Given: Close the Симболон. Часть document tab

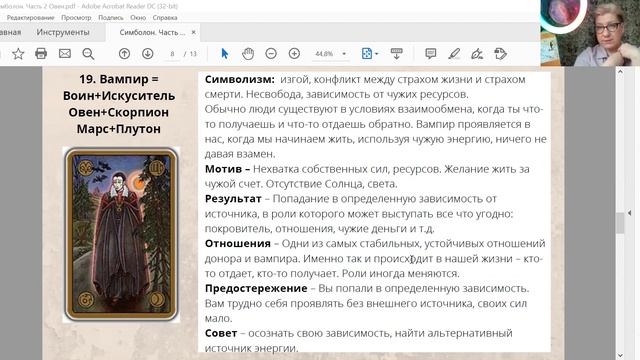Looking at the screenshot, I should coord(193,32).
